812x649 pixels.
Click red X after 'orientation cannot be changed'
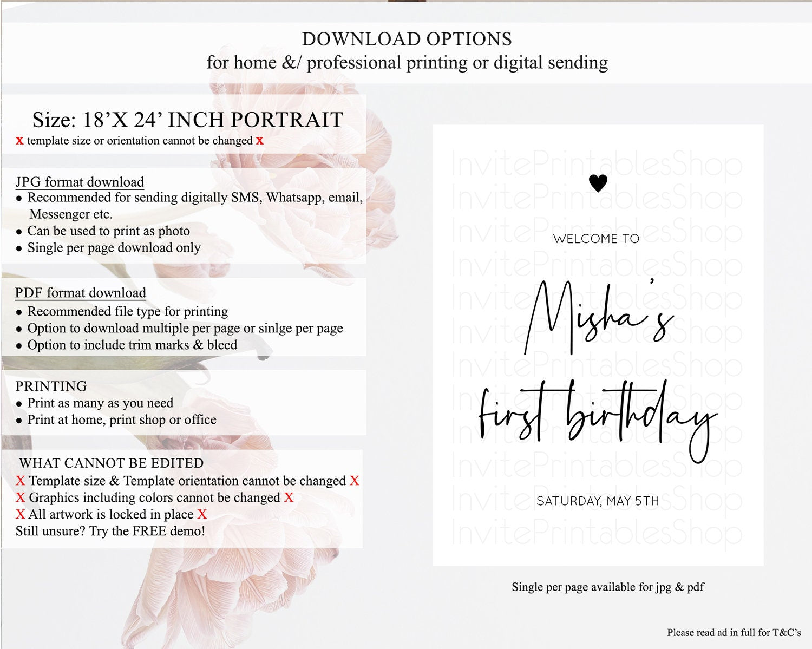(x=355, y=481)
